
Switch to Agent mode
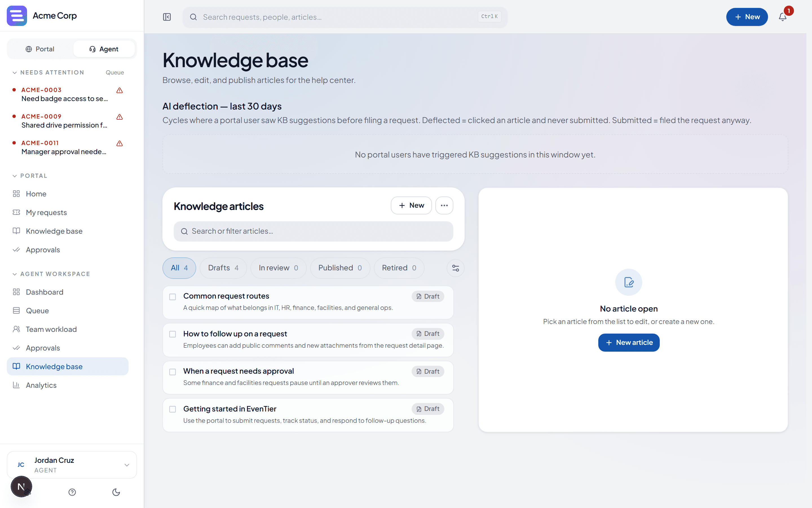point(104,49)
